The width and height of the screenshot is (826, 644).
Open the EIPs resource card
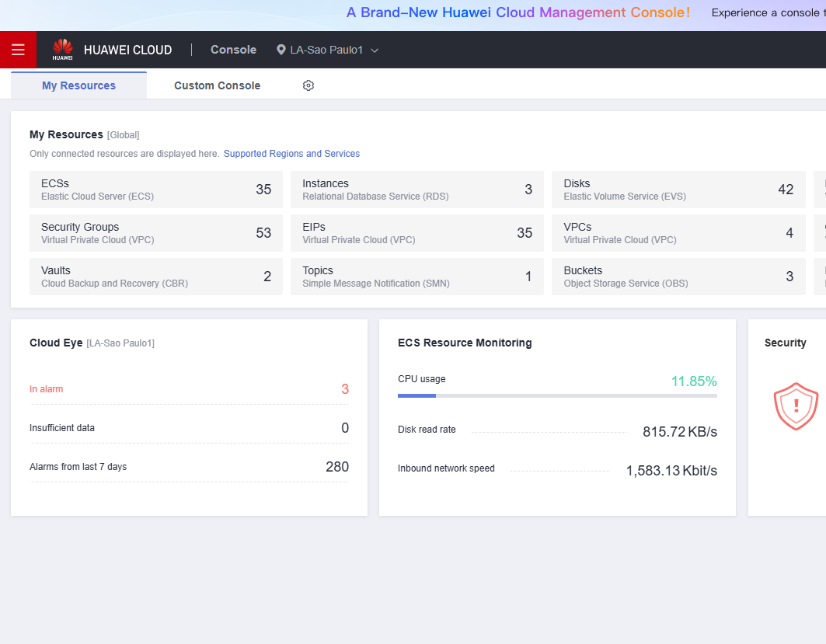tap(417, 233)
